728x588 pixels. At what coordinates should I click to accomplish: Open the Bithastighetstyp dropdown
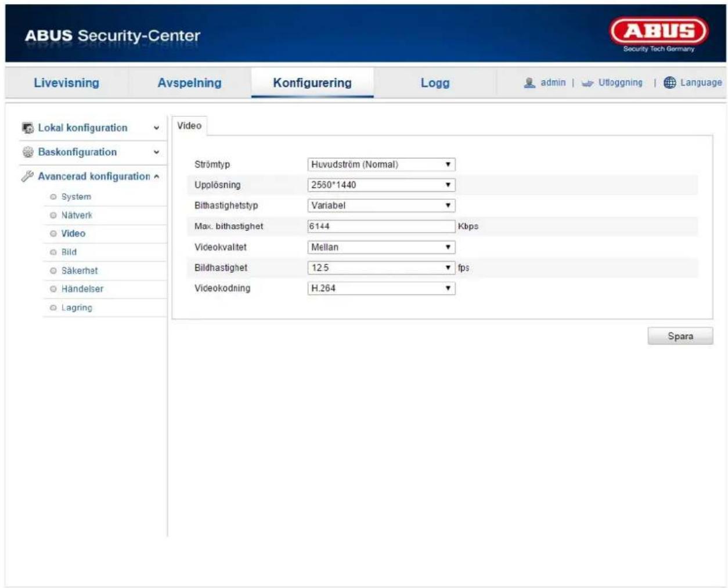click(x=381, y=205)
